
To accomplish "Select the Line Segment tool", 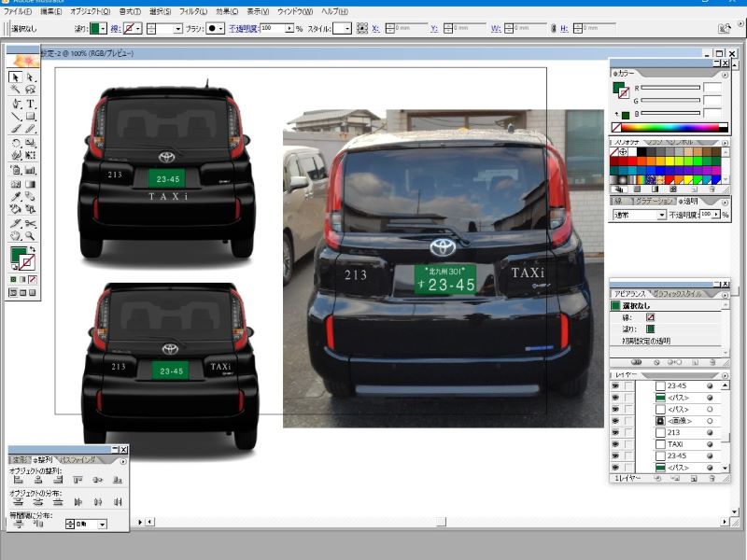I will [x=15, y=116].
